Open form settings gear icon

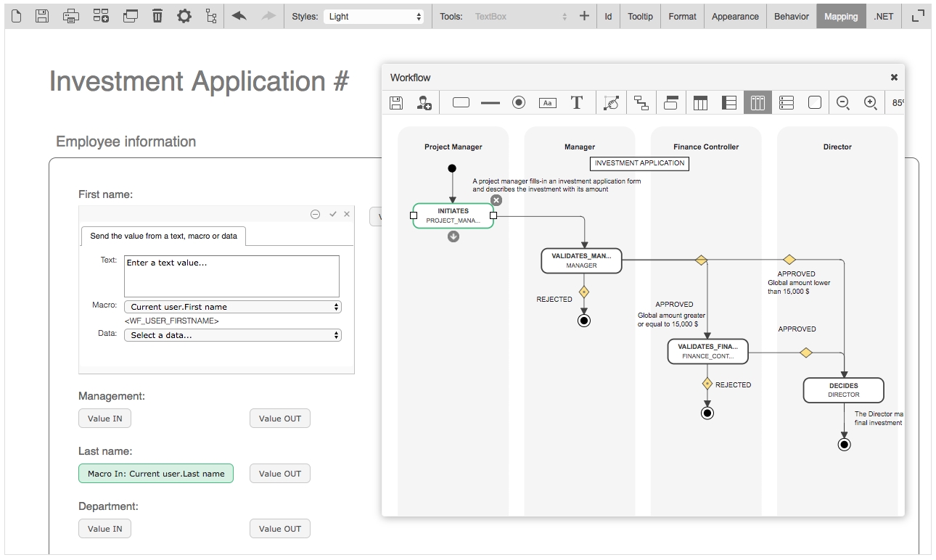click(x=184, y=16)
